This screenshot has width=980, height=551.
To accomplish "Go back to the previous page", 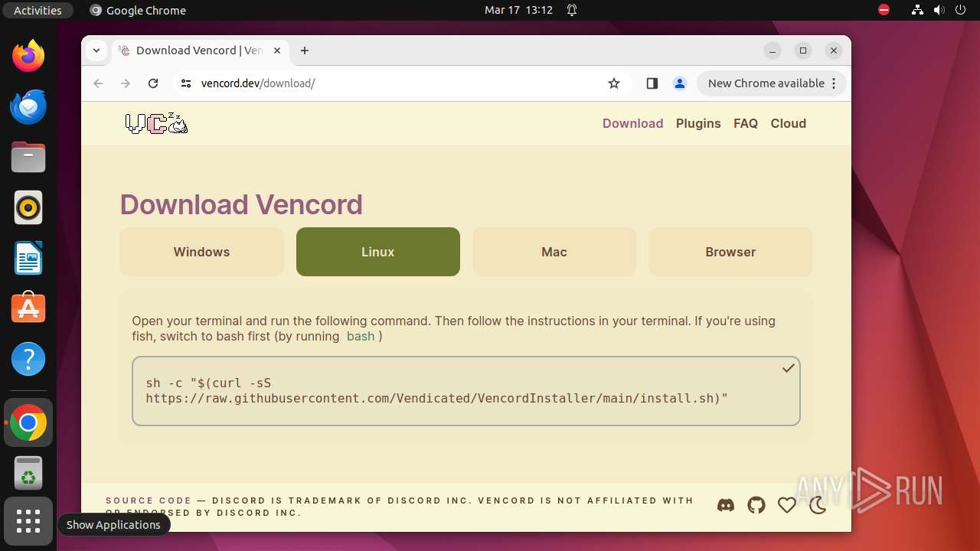I will 98,83.
